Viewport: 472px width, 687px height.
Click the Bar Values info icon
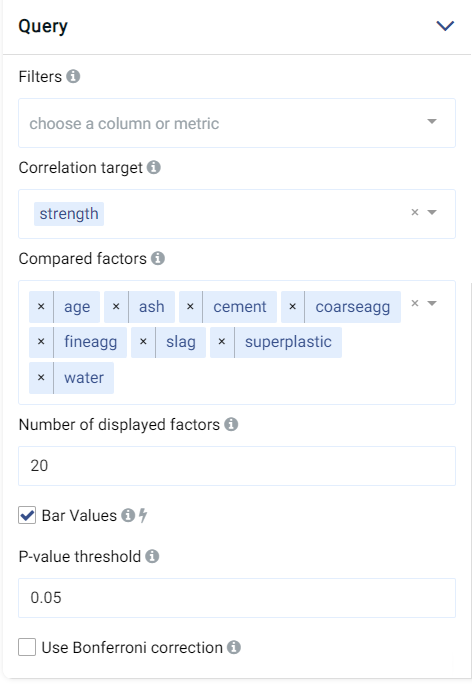click(x=128, y=515)
